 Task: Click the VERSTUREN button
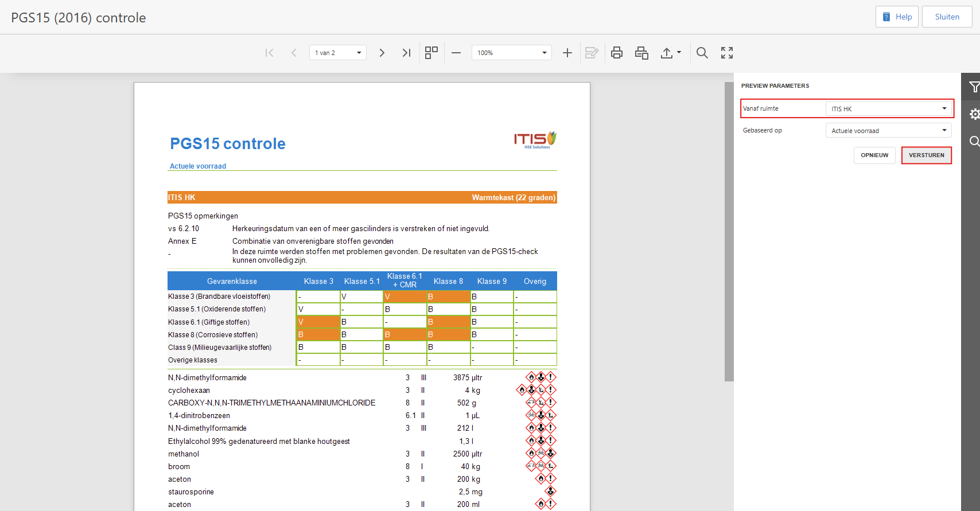(x=926, y=155)
